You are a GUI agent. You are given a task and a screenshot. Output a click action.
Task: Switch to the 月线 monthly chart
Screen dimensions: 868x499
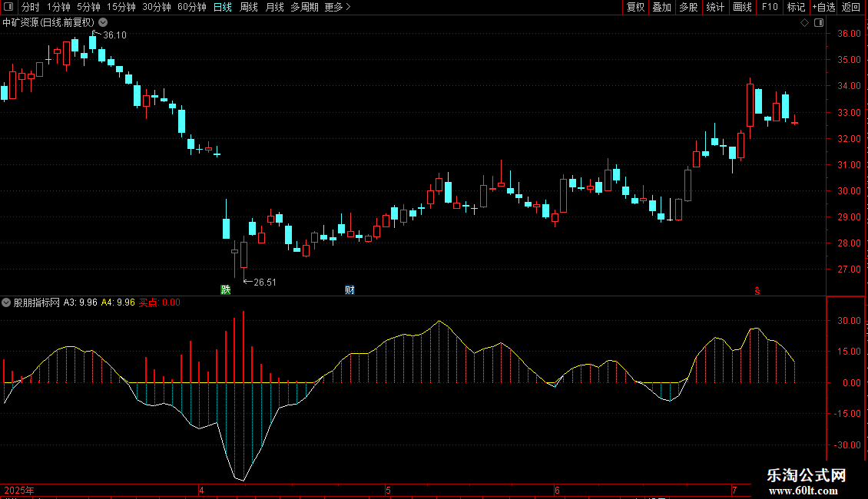pyautogui.click(x=274, y=7)
